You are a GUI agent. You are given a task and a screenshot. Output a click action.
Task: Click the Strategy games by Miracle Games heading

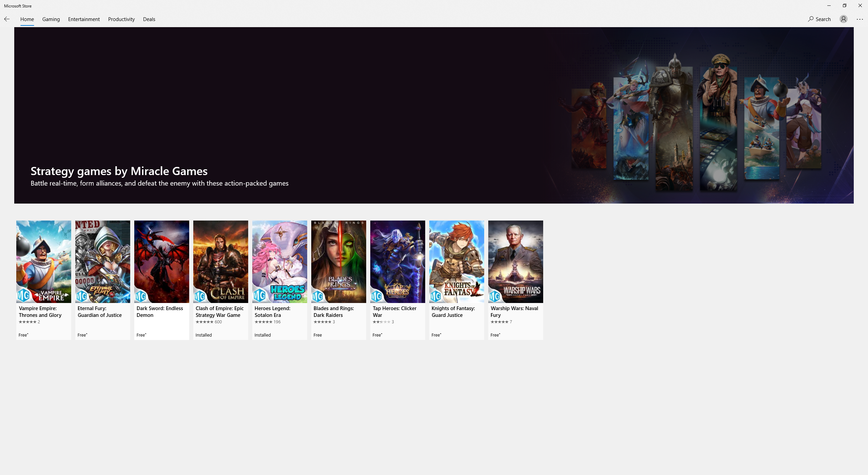(119, 171)
